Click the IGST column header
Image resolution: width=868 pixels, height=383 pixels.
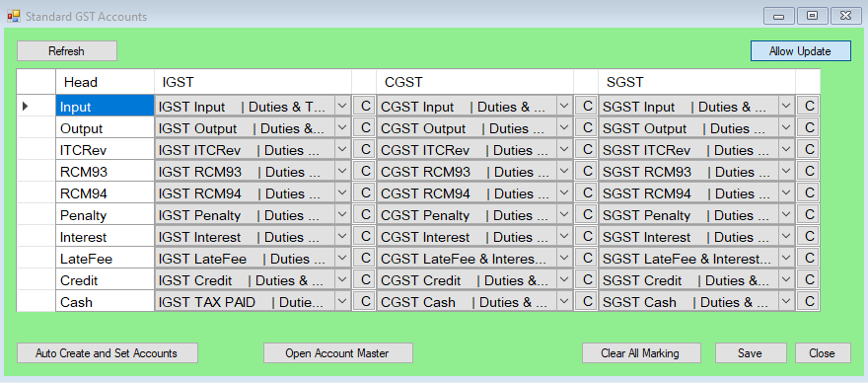[x=253, y=82]
